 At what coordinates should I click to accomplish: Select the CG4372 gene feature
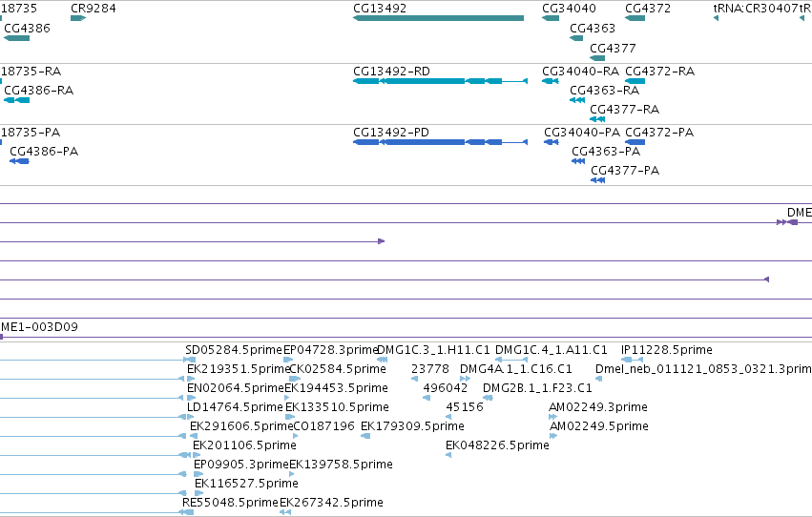(x=635, y=18)
